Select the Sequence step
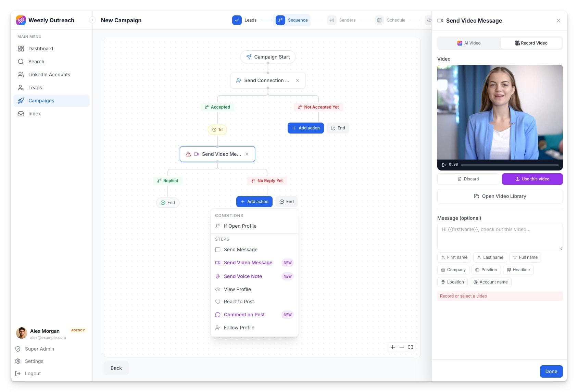This screenshot has width=578, height=392. 292,20
